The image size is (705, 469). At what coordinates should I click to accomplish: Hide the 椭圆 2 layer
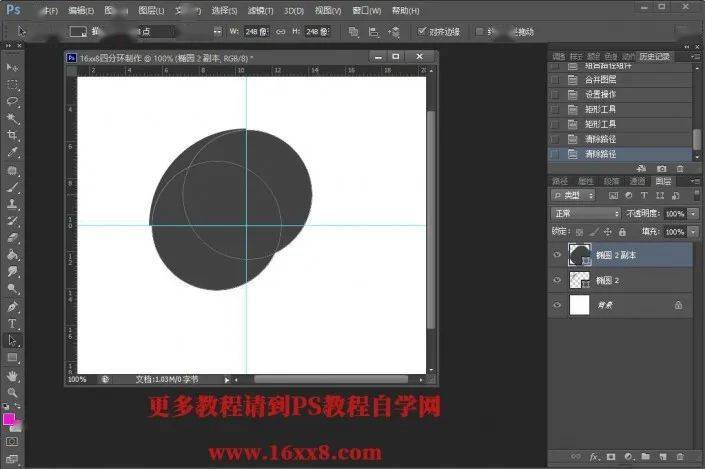point(557,280)
